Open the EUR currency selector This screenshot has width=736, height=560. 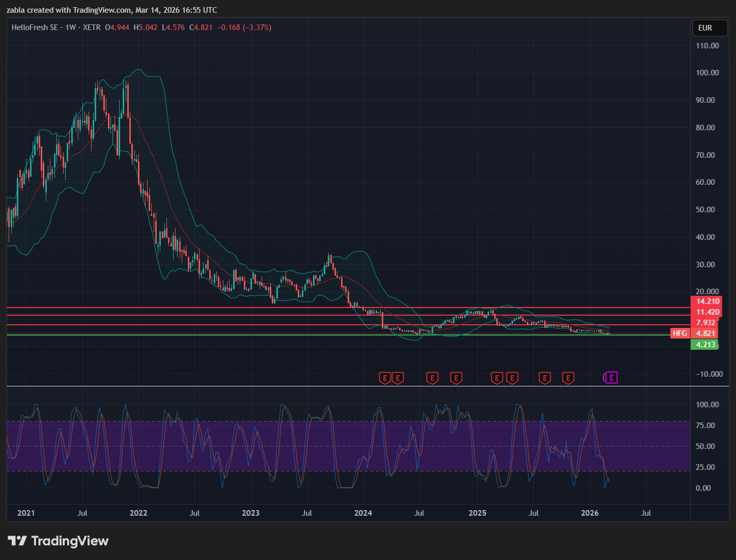(710, 28)
